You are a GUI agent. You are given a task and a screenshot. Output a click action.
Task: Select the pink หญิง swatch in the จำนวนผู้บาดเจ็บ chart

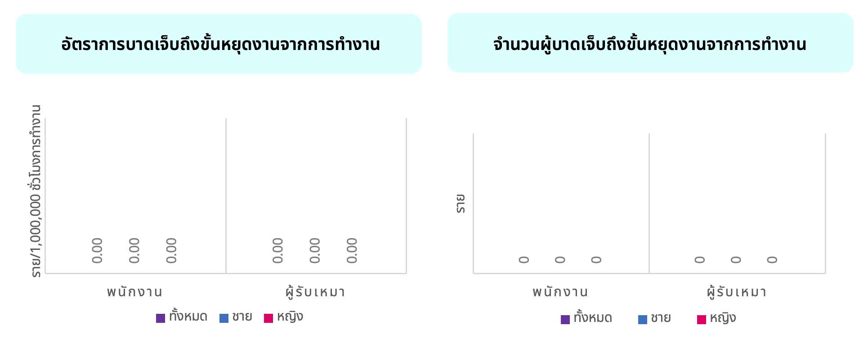click(x=702, y=320)
